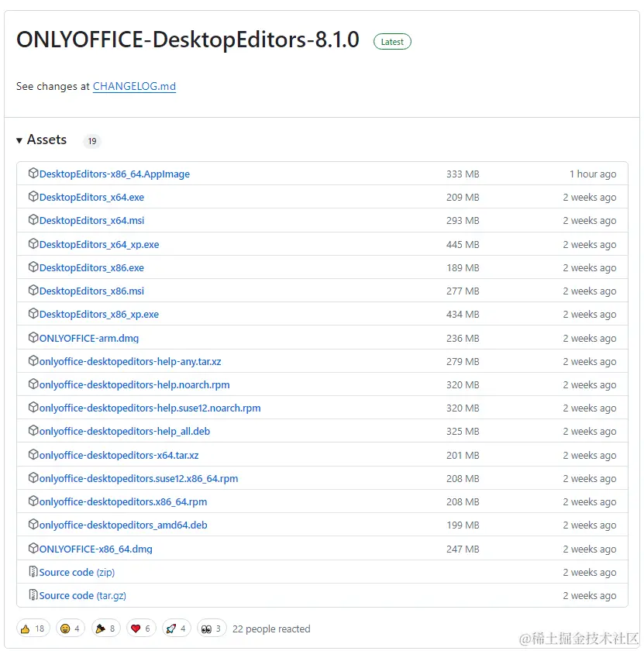
Task: Click zip file icon beside Source code (zip)
Action: pyautogui.click(x=33, y=572)
